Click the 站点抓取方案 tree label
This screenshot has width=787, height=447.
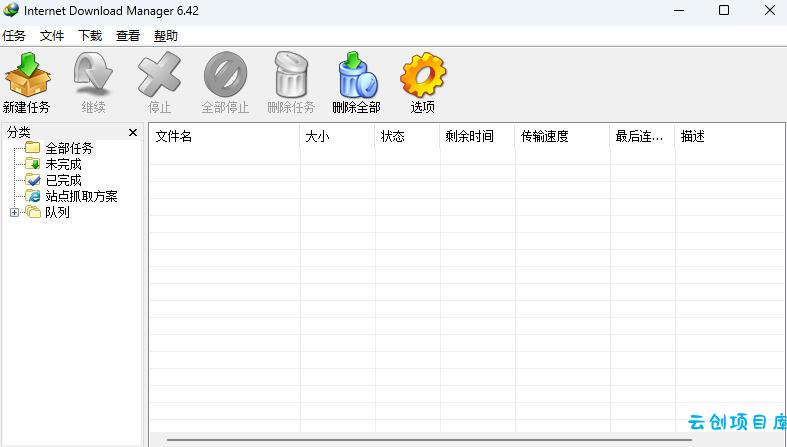pyautogui.click(x=81, y=196)
